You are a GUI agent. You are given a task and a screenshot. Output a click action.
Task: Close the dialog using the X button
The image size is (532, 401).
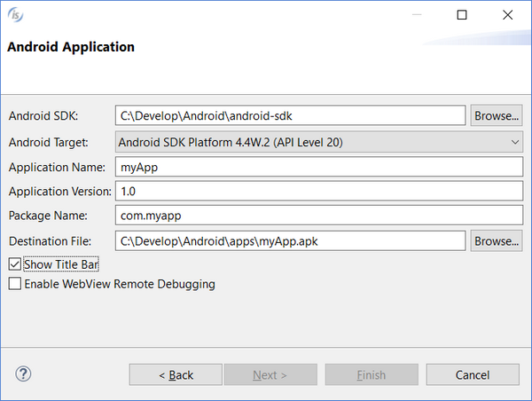click(x=506, y=15)
